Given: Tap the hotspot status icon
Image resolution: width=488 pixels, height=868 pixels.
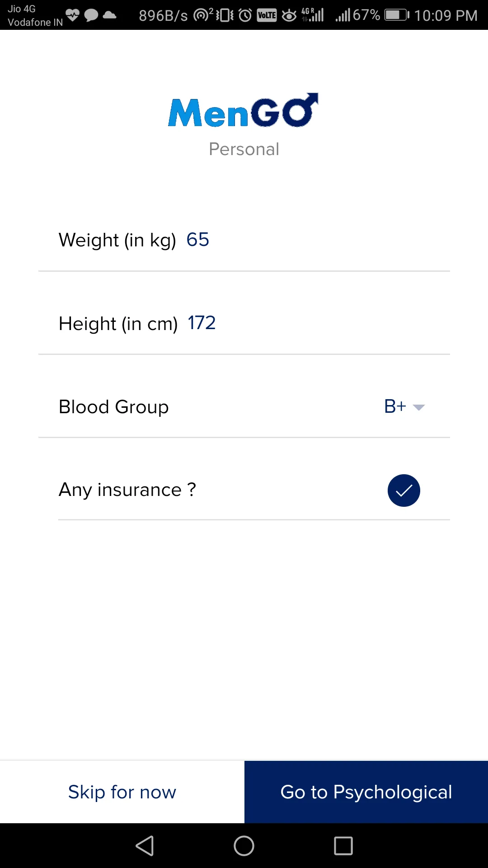Looking at the screenshot, I should (203, 15).
